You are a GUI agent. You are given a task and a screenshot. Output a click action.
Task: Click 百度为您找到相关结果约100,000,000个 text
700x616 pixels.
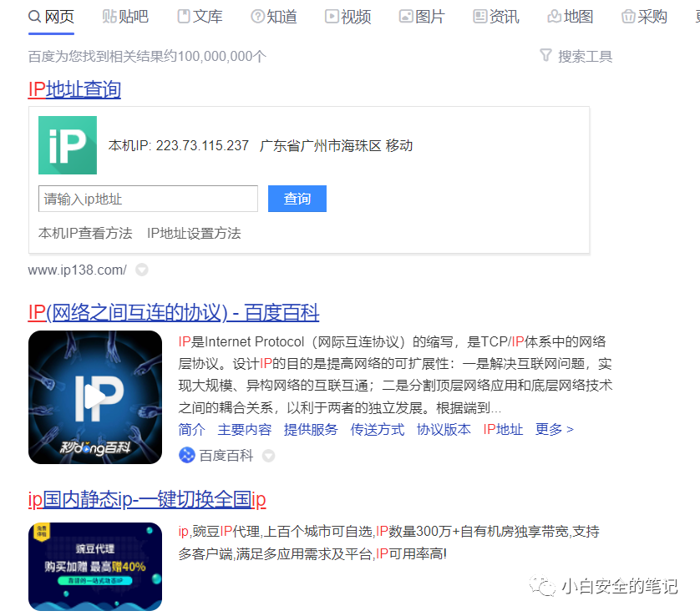pos(147,56)
